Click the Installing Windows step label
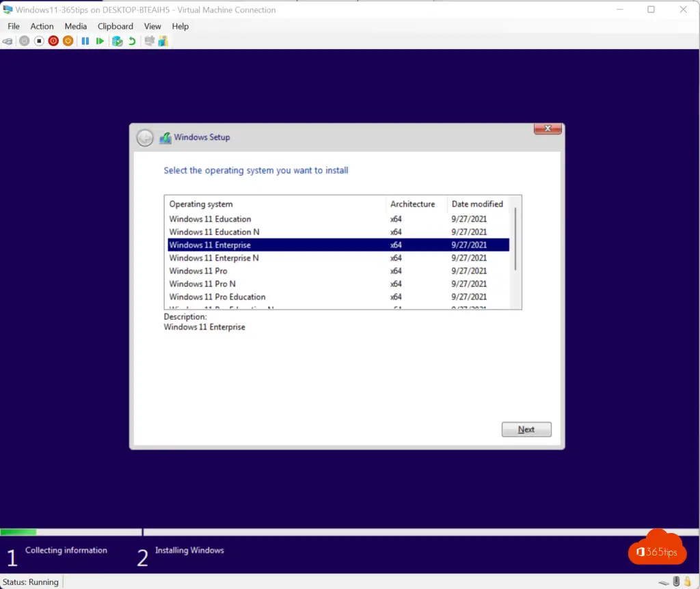700x589 pixels. (x=190, y=550)
